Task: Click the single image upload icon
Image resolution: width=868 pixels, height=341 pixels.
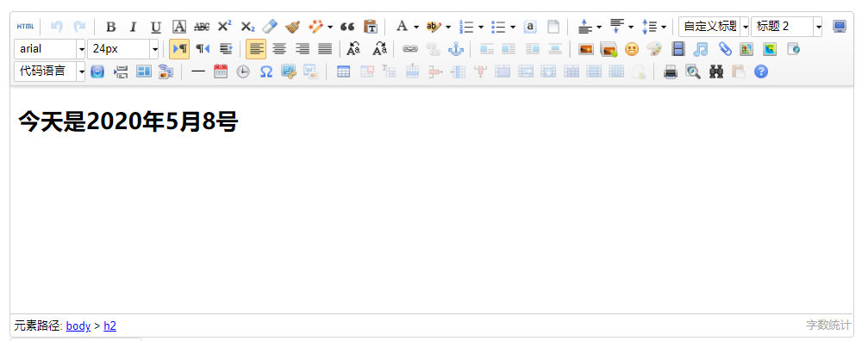Action: point(585,49)
